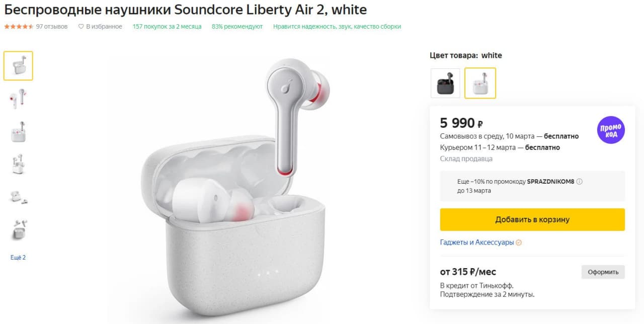
Task: Click the verified seller checkmark icon
Action: pos(519,242)
